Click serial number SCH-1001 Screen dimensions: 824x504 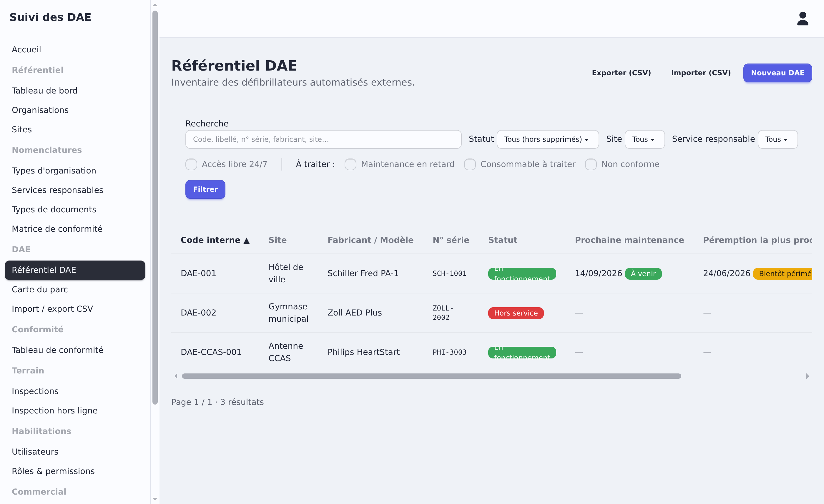[449, 273]
